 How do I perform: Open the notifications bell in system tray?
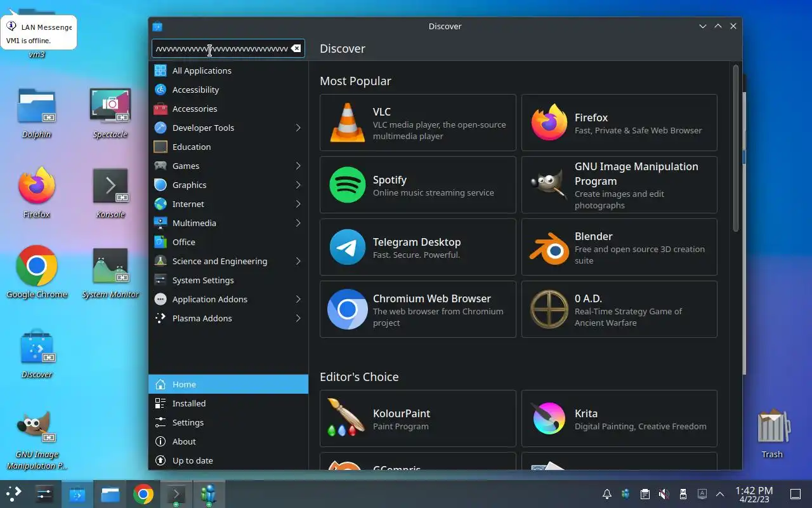click(x=607, y=494)
